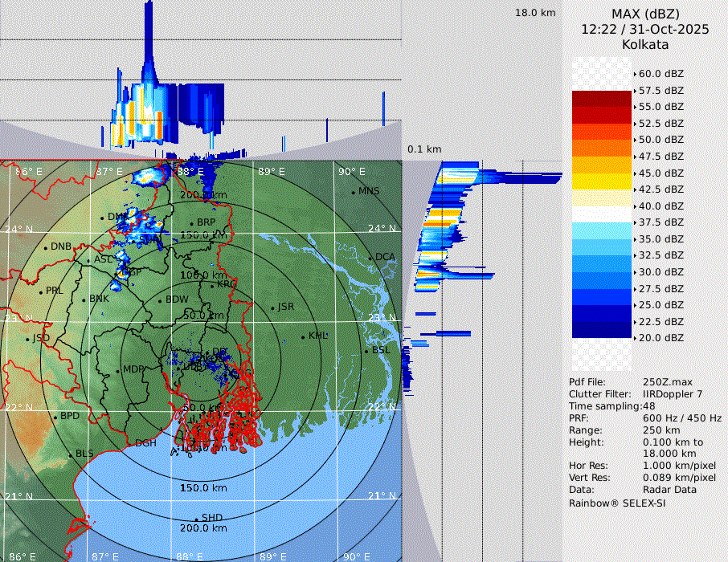This screenshot has height=562, width=728.
Task: Click the BDW station label
Action: coord(176,299)
